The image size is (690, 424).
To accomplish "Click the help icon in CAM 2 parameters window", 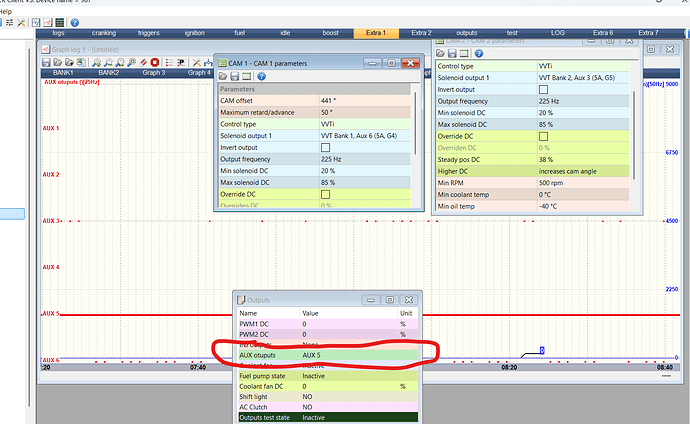I will [x=479, y=53].
